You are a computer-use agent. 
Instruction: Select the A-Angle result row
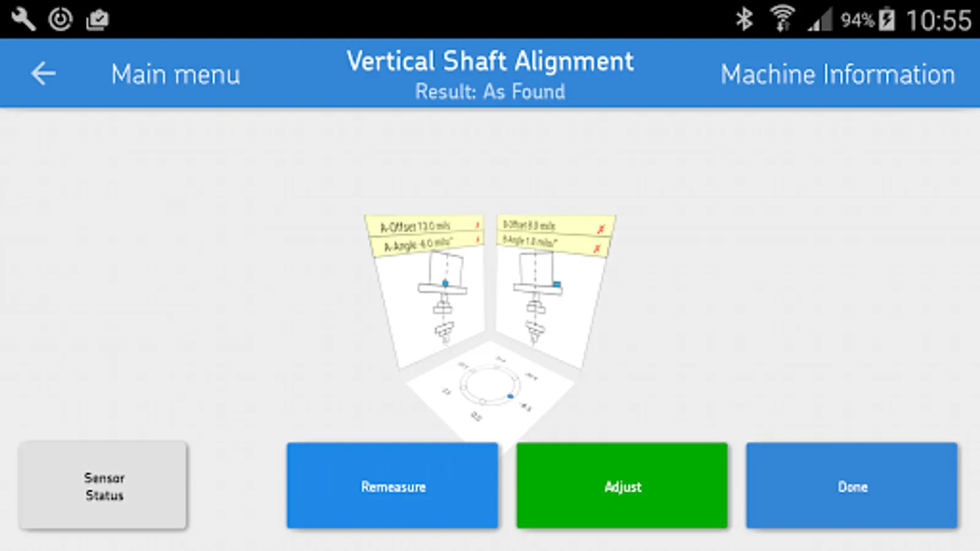427,244
